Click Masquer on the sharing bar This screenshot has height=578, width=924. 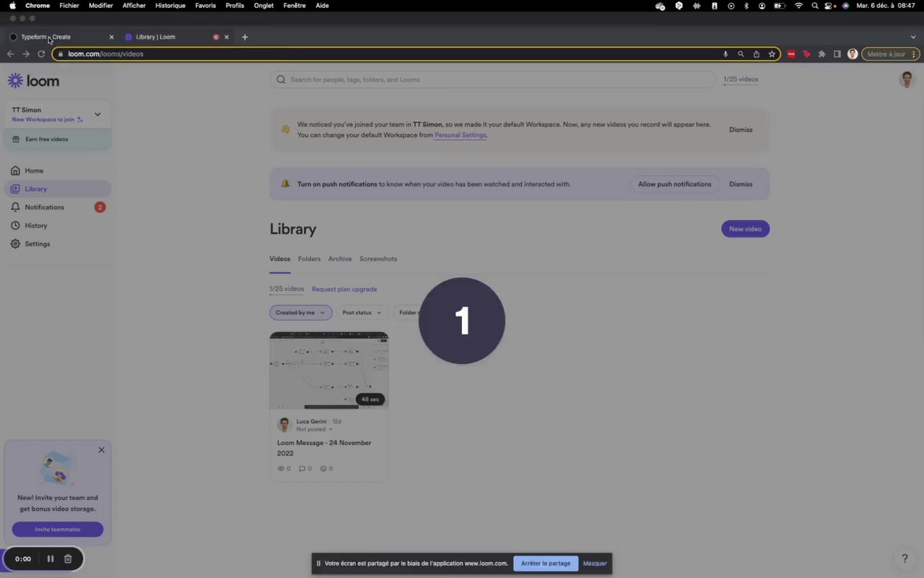pos(595,564)
